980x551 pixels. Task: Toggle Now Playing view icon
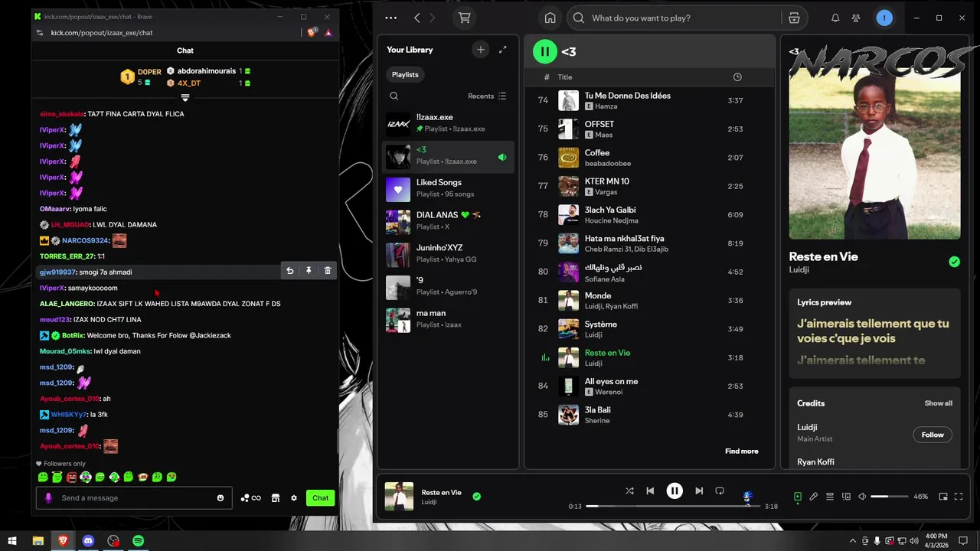click(x=798, y=497)
